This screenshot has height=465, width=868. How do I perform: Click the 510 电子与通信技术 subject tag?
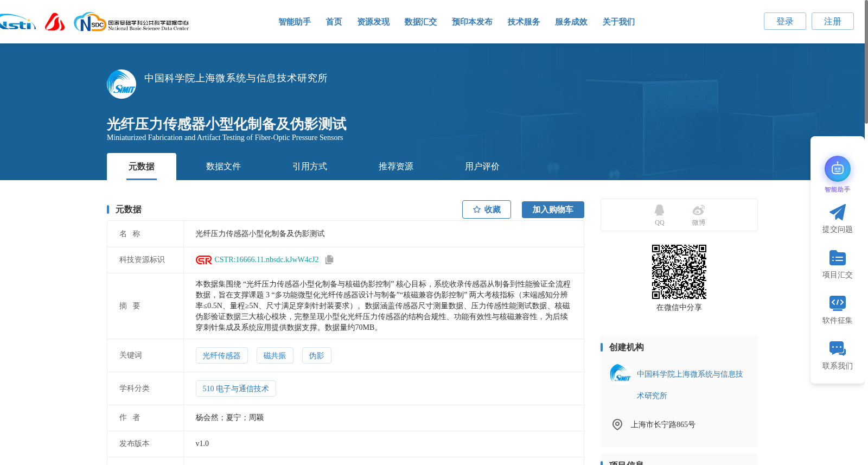tap(235, 388)
